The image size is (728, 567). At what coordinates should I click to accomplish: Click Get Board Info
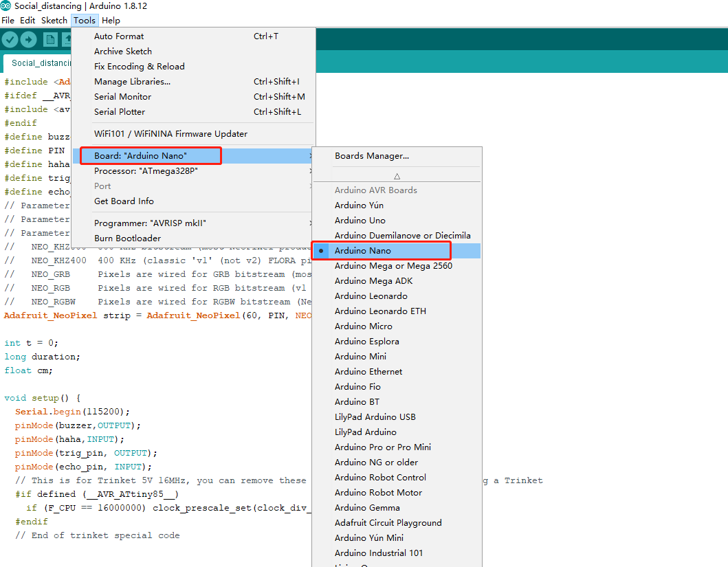(194, 201)
